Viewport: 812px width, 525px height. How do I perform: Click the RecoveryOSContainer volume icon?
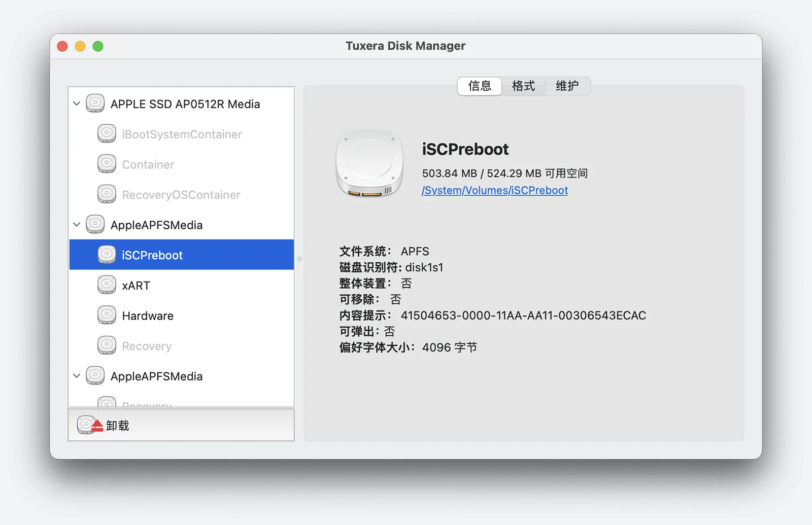[x=107, y=194]
